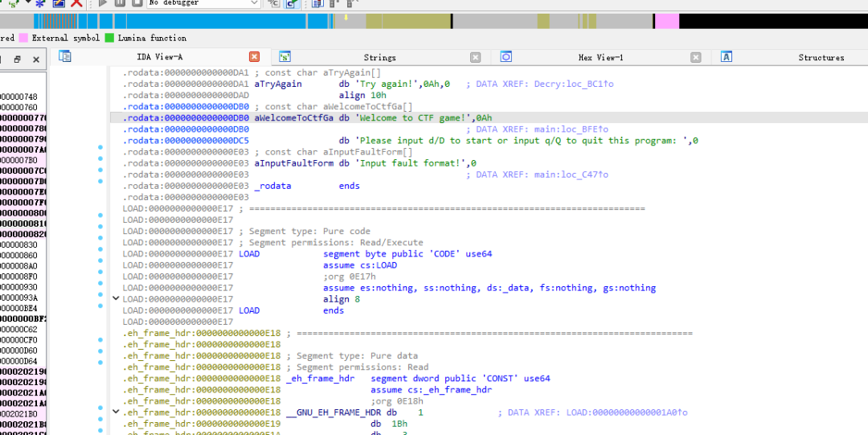Select _rodata ends line
The width and height of the screenshot is (868, 435).
307,186
